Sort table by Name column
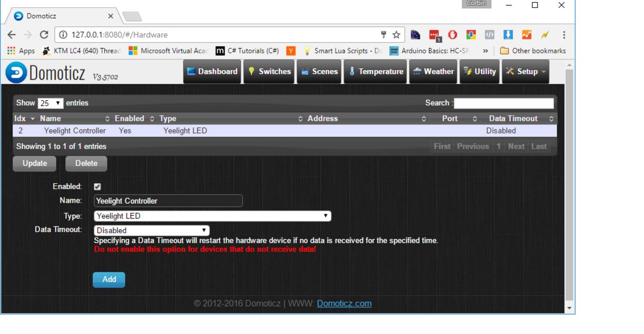Image resolution: width=644 pixels, height=334 pixels. [x=74, y=119]
